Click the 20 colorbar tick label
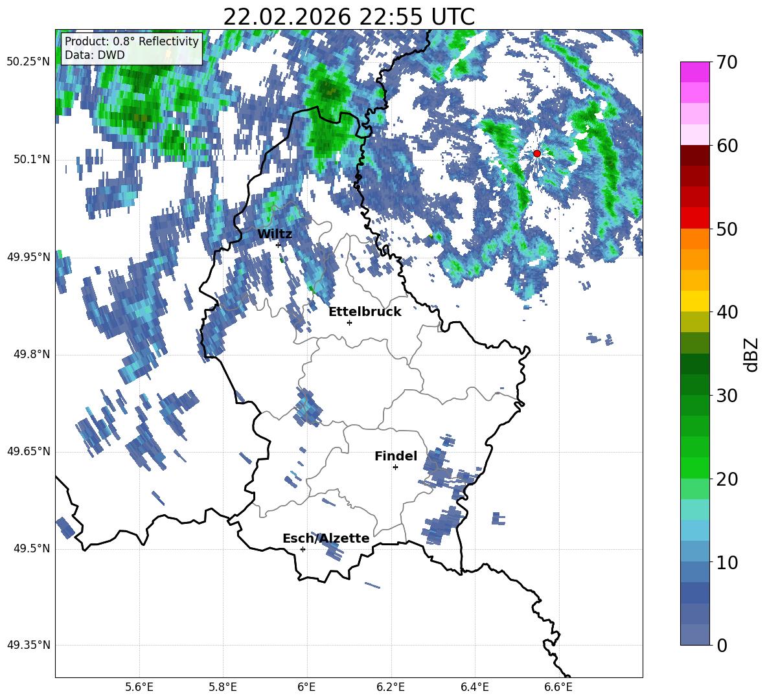 [x=727, y=479]
